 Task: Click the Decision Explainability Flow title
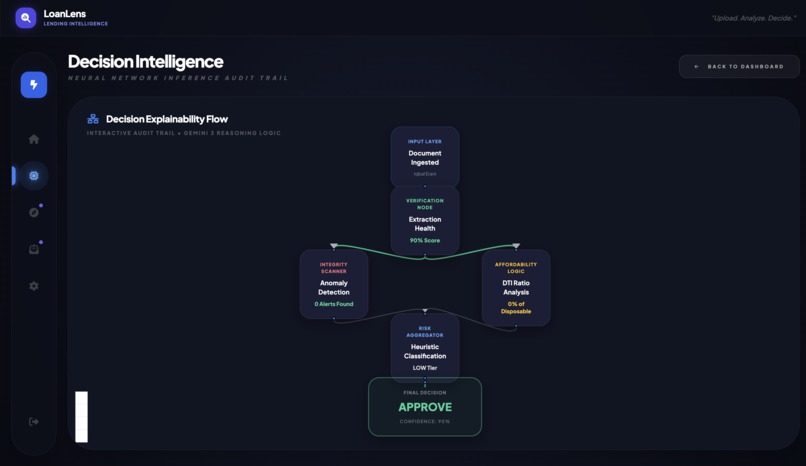coord(167,119)
